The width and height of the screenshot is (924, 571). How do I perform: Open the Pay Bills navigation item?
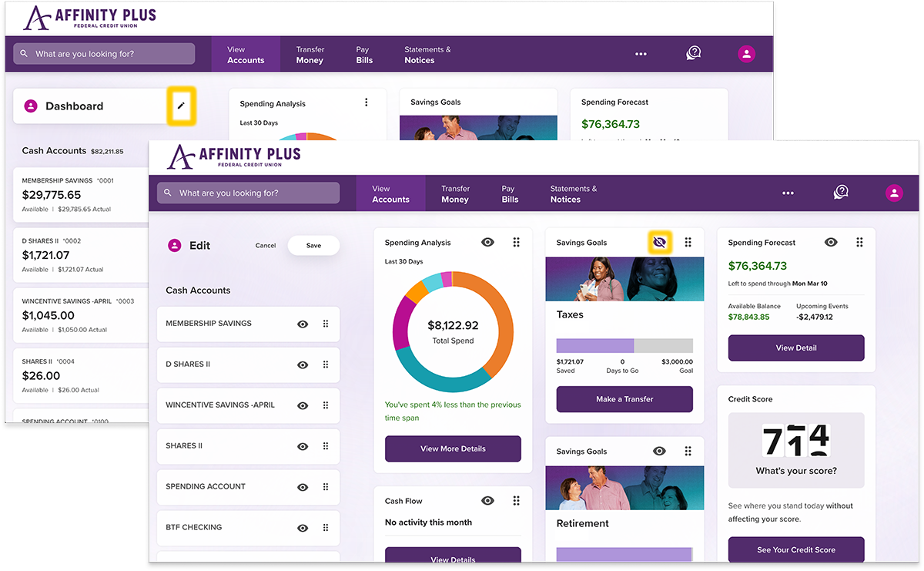509,193
